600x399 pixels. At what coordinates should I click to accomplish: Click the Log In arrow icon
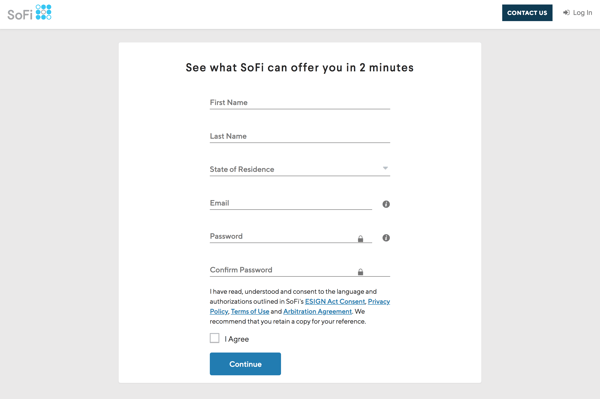click(566, 13)
